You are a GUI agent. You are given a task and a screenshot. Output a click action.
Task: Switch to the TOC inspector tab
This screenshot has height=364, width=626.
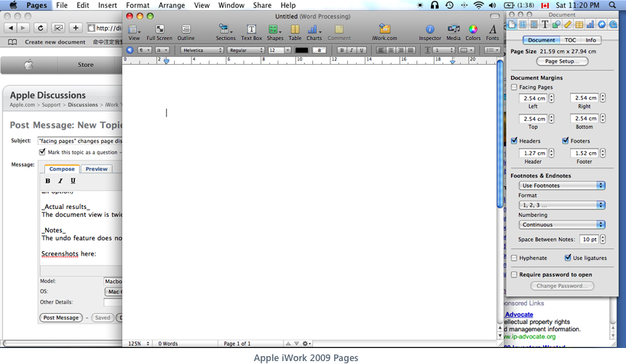(x=570, y=40)
